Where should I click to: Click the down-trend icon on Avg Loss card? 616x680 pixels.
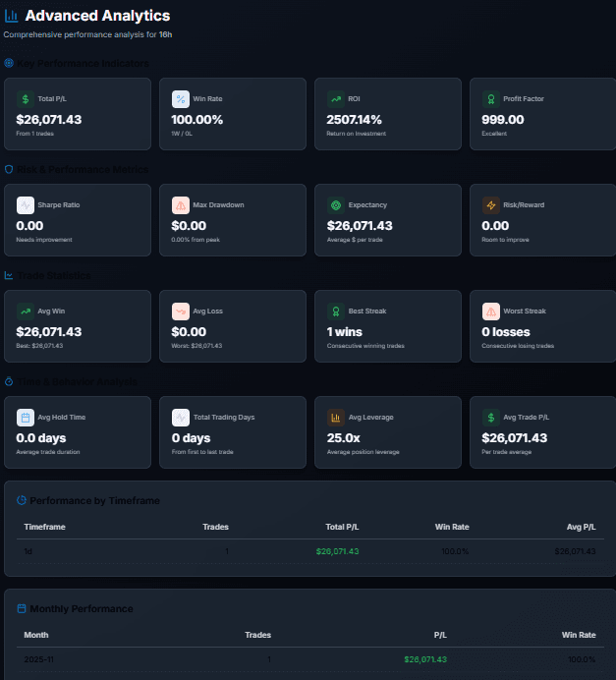click(x=181, y=311)
